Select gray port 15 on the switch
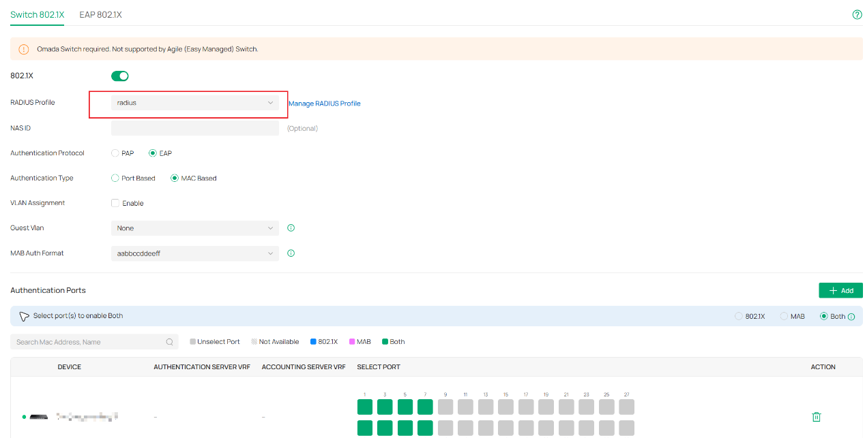865x438 pixels. (x=505, y=407)
